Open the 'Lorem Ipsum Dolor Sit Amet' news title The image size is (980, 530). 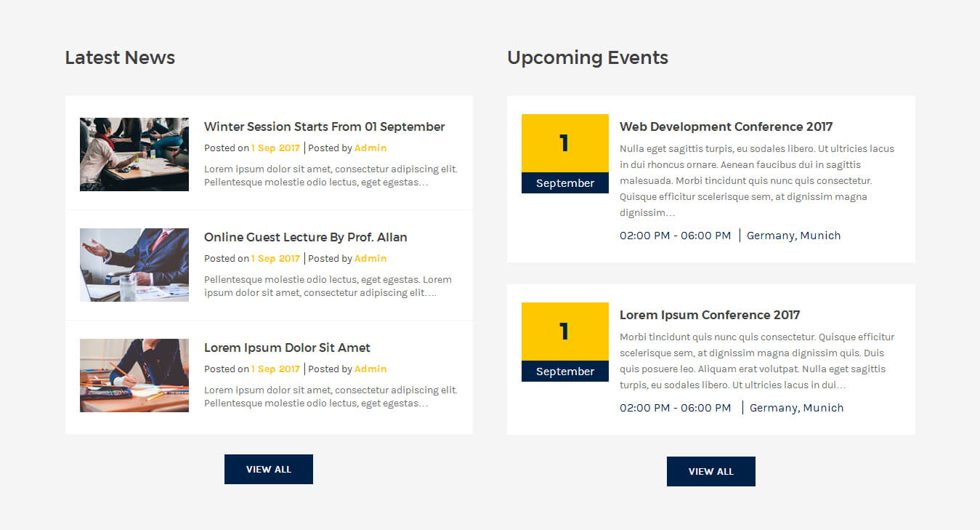pyautogui.click(x=287, y=348)
